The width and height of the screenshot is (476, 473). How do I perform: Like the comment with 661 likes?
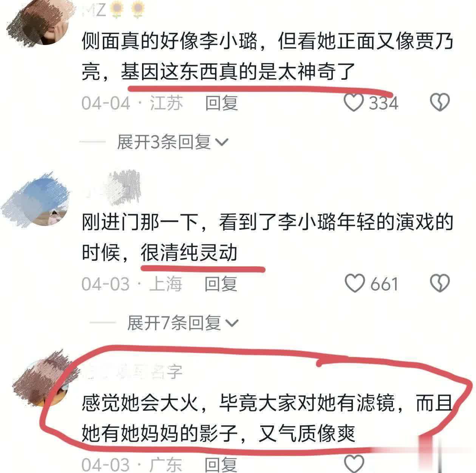pyautogui.click(x=355, y=283)
